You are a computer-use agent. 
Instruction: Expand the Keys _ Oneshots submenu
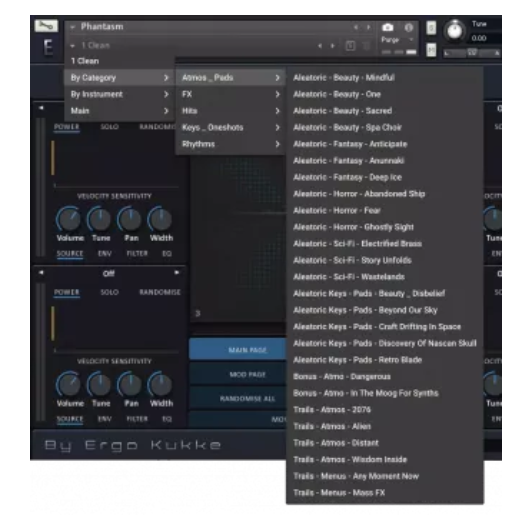[x=231, y=127]
